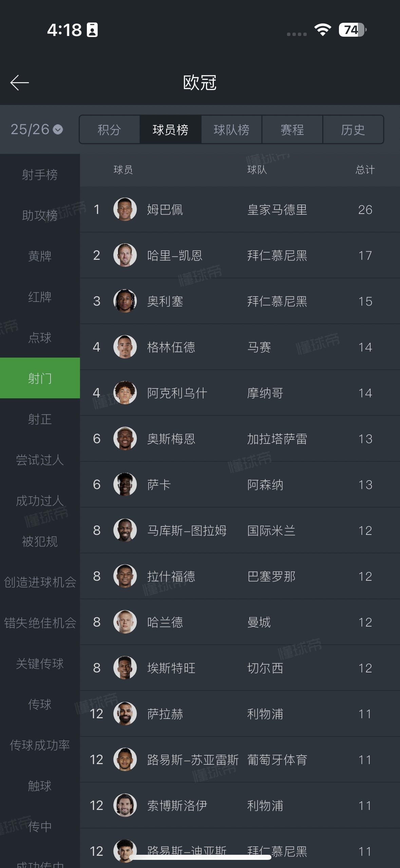Tap the battery indicator showing 74
This screenshot has width=400, height=868.
coord(352,30)
